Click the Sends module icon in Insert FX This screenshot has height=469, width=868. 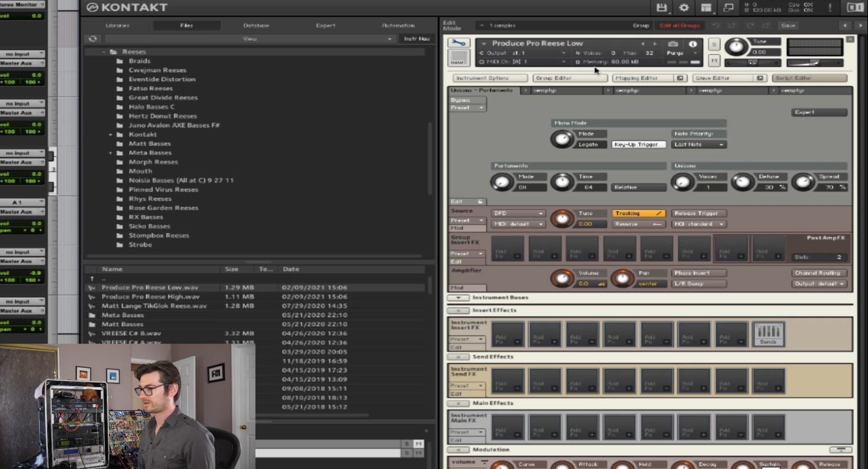tap(768, 334)
